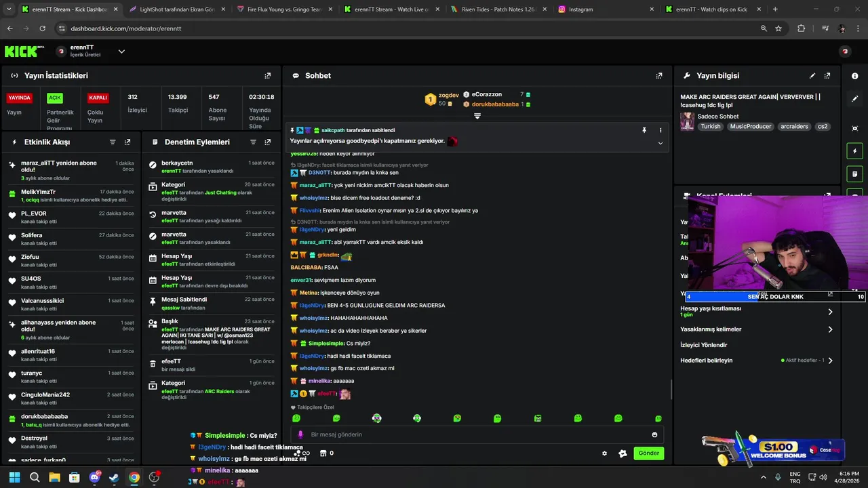Switch to the LightShot browser tab
Image resolution: width=868 pixels, height=488 pixels.
click(x=178, y=9)
